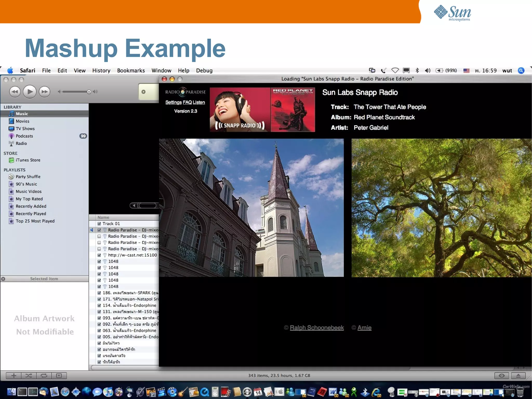The width and height of the screenshot is (532, 399).
Task: Toggle the shuffle button in iTunes
Action: (x=29, y=376)
